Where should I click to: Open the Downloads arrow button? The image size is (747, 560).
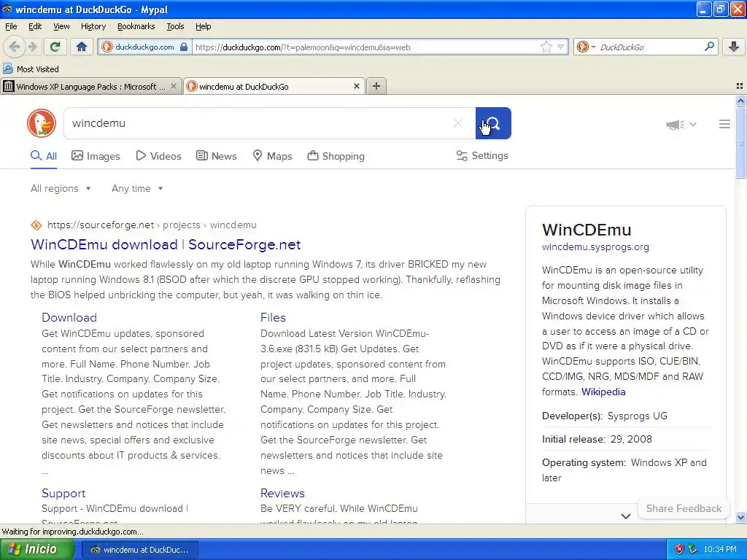click(x=734, y=47)
